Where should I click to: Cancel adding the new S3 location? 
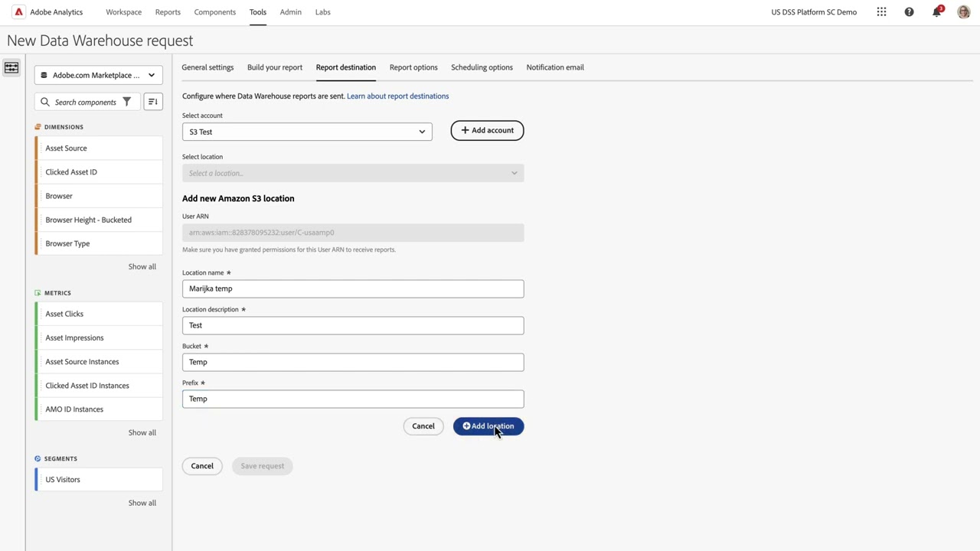pos(423,426)
